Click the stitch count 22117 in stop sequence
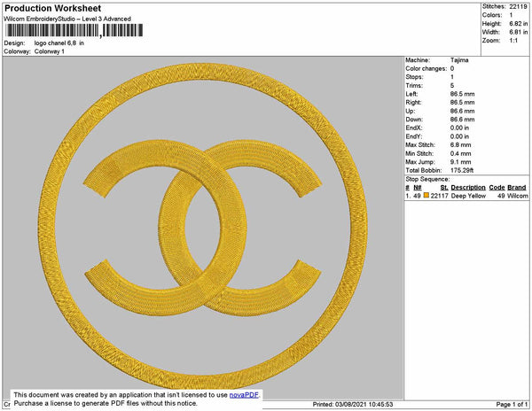 440,196
